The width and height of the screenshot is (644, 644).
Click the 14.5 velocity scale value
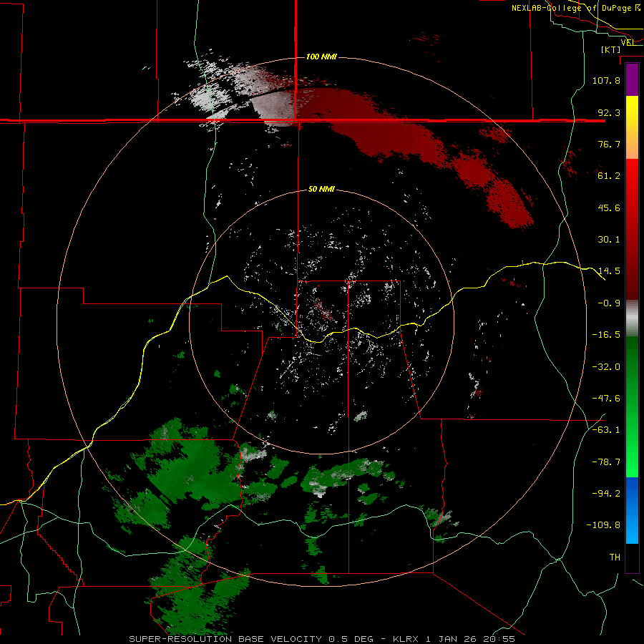pos(609,271)
